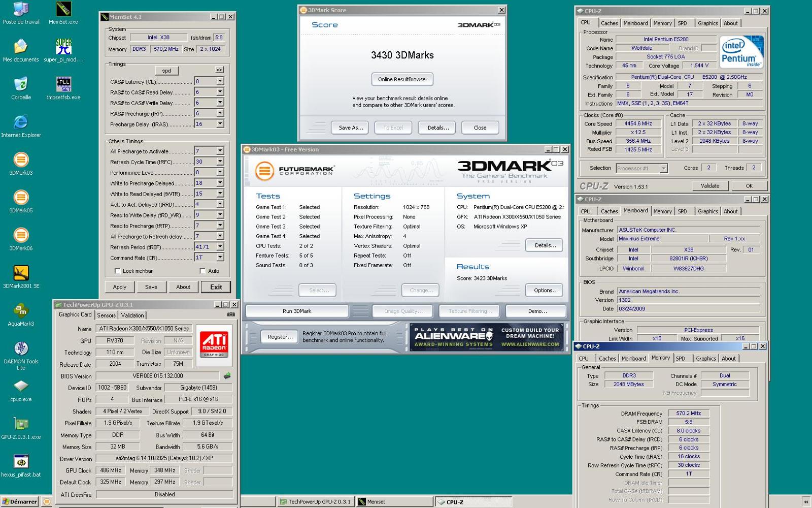
Task: Click the BIOS save icon in GPU-Z
Action: (227, 376)
